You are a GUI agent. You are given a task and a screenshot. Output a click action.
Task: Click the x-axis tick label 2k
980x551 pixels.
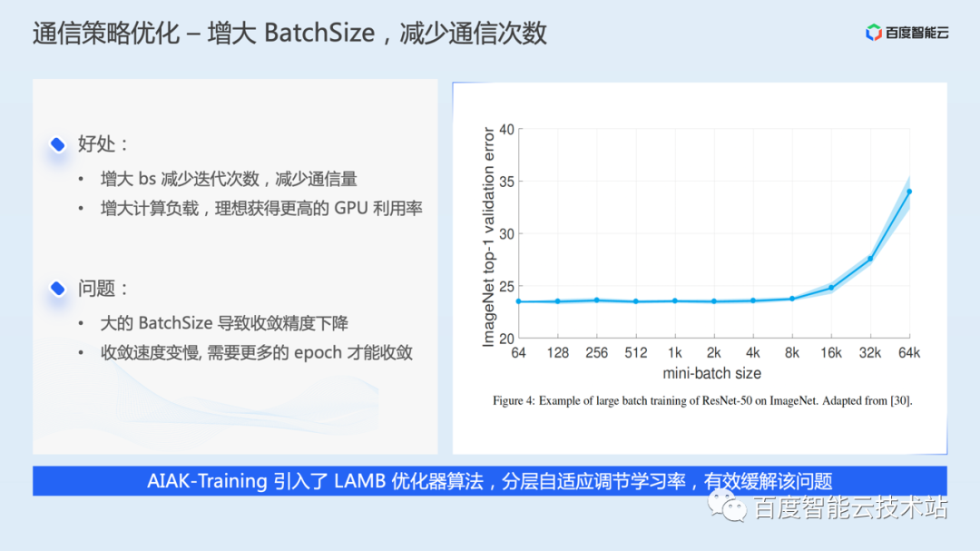pos(714,353)
